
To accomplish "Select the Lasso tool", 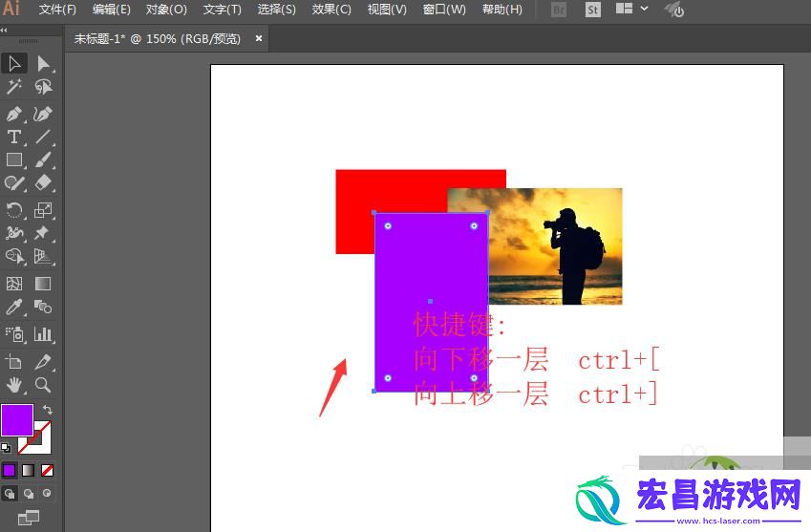I will click(x=43, y=86).
